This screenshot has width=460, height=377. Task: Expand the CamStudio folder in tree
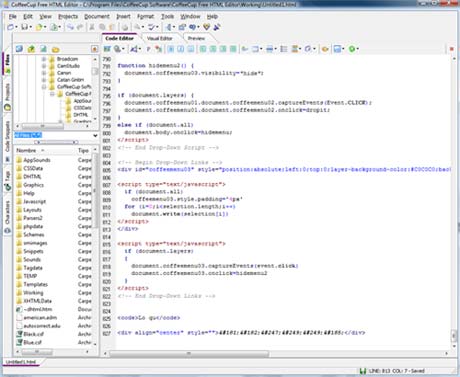tap(44, 66)
